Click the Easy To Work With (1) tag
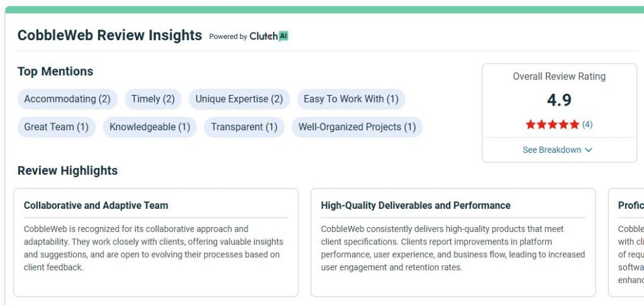644x305 pixels. pyautogui.click(x=351, y=99)
